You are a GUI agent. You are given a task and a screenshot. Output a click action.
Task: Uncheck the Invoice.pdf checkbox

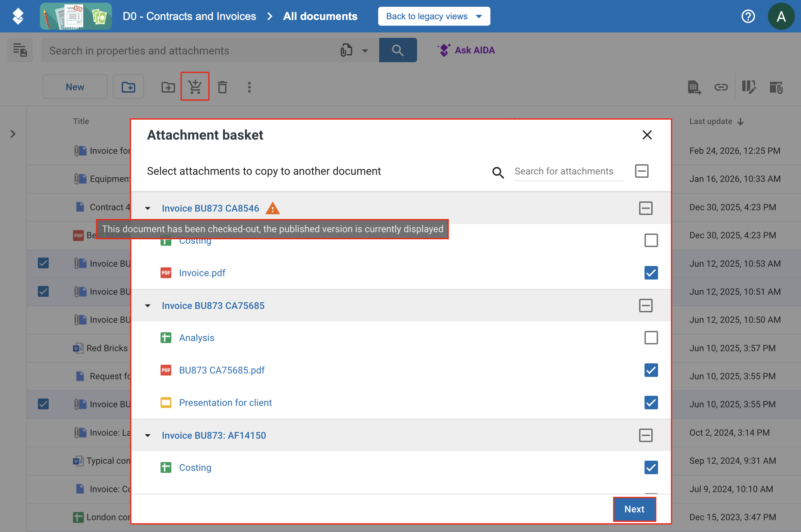tap(651, 273)
